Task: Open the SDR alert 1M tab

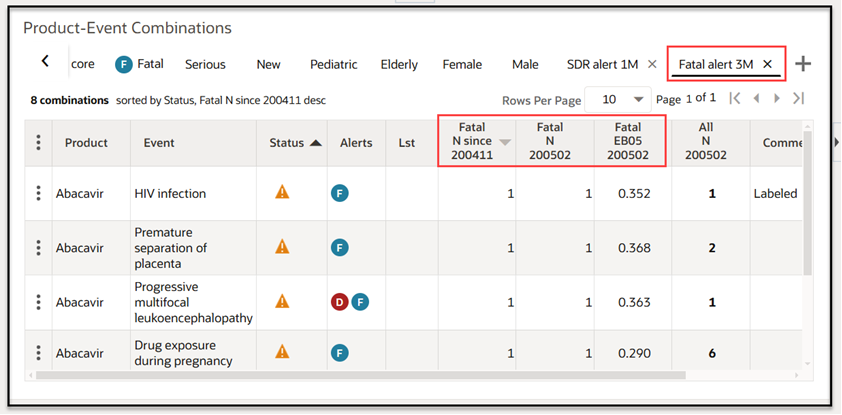Action: 603,64
